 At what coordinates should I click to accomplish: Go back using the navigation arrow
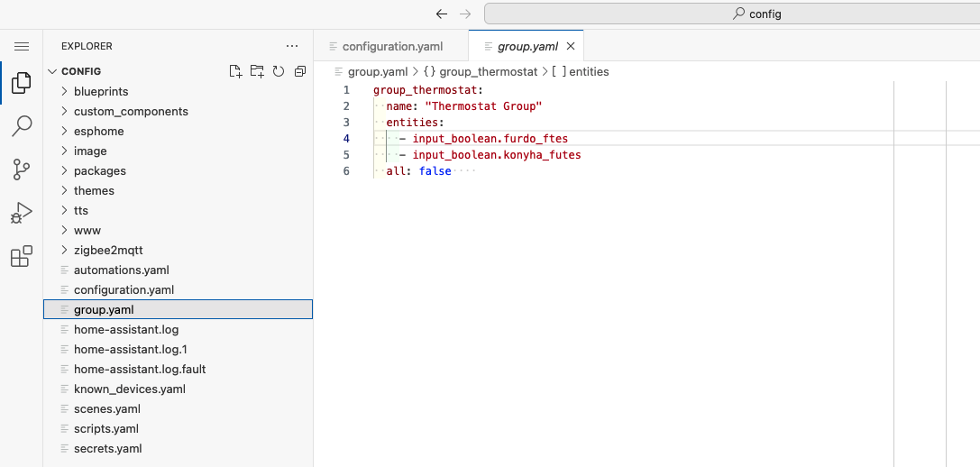click(441, 14)
